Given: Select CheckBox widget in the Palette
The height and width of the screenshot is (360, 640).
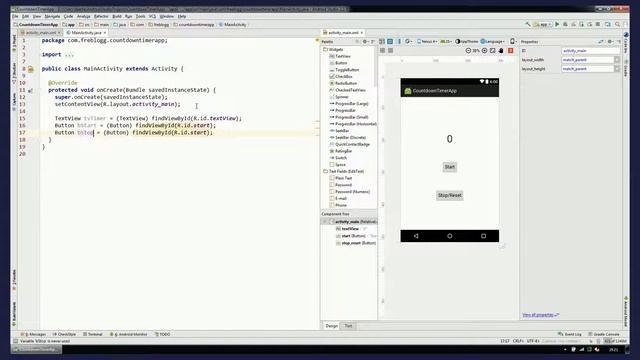Looking at the screenshot, I should tap(341, 77).
